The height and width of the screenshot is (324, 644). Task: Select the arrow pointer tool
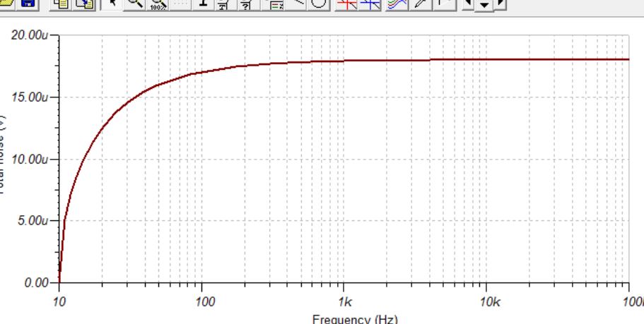tap(112, 4)
